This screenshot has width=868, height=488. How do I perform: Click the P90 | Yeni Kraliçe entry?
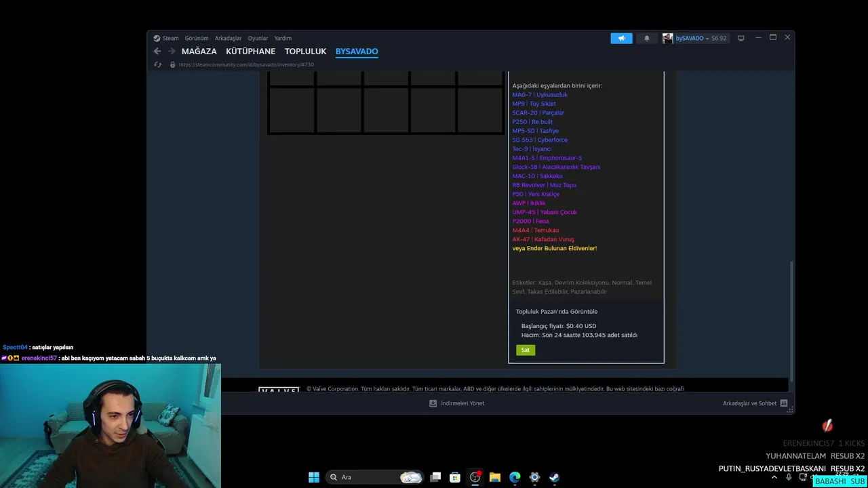pyautogui.click(x=536, y=194)
